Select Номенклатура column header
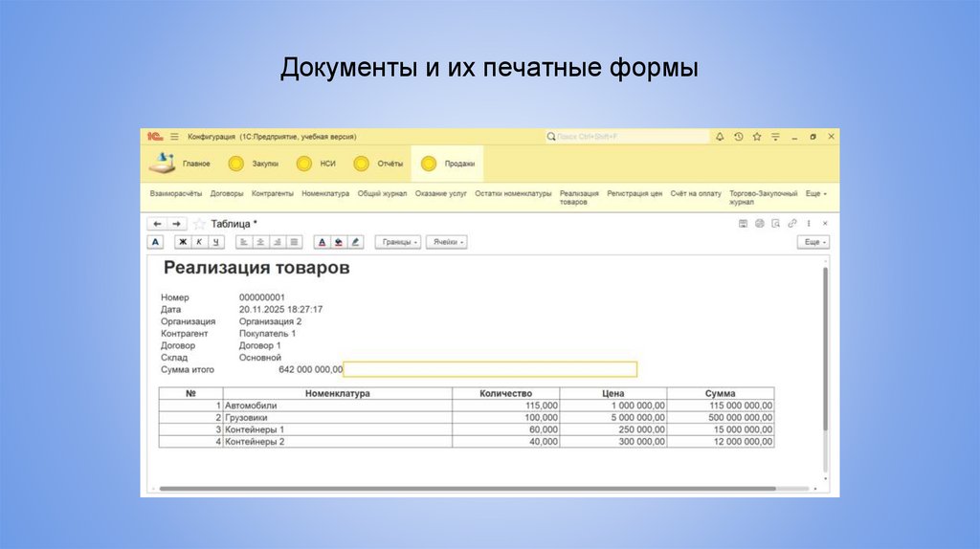Viewport: 980px width, 549px height. (338, 393)
